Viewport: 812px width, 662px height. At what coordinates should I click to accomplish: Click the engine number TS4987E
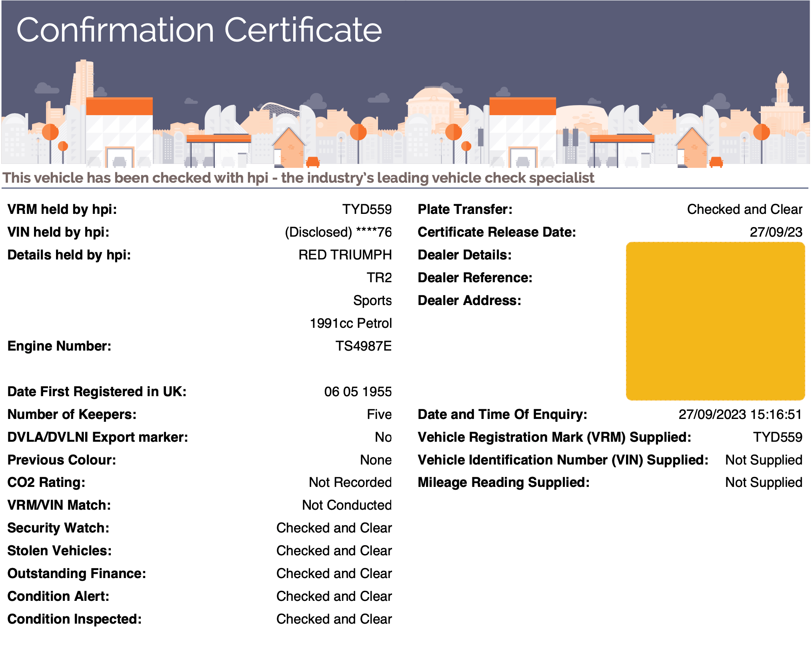363,346
